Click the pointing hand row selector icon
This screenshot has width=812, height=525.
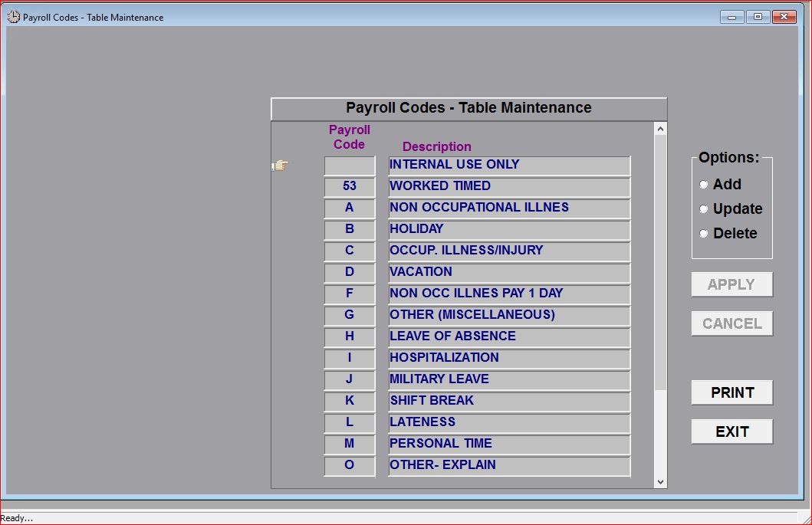[280, 166]
